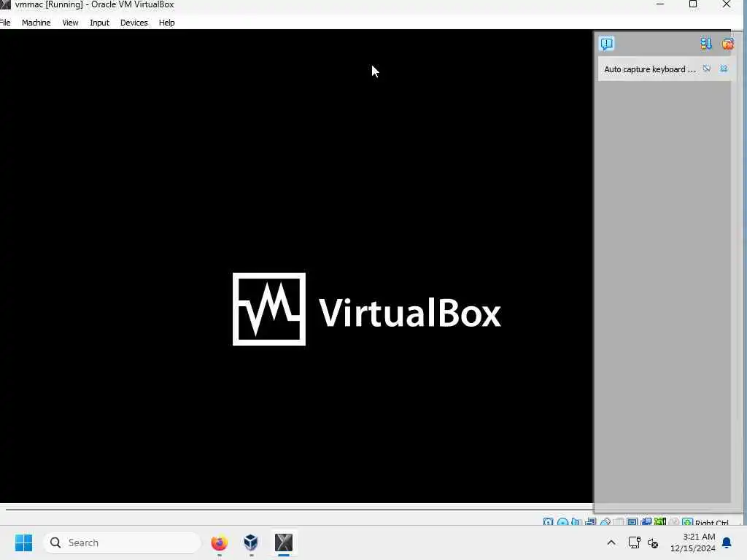747x560 pixels.
Task: Select the Auto capture keyboard notification text
Action: point(650,69)
